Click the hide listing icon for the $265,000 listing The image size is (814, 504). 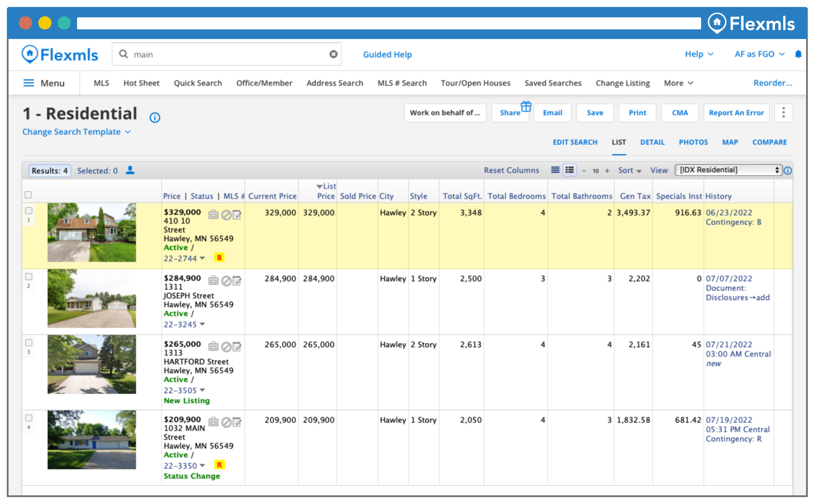[226, 346]
